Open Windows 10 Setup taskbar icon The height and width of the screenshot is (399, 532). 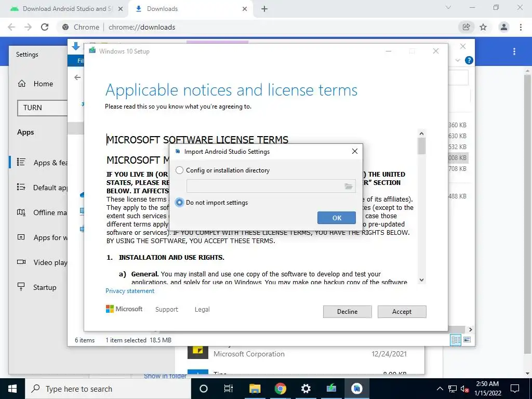pos(331,389)
